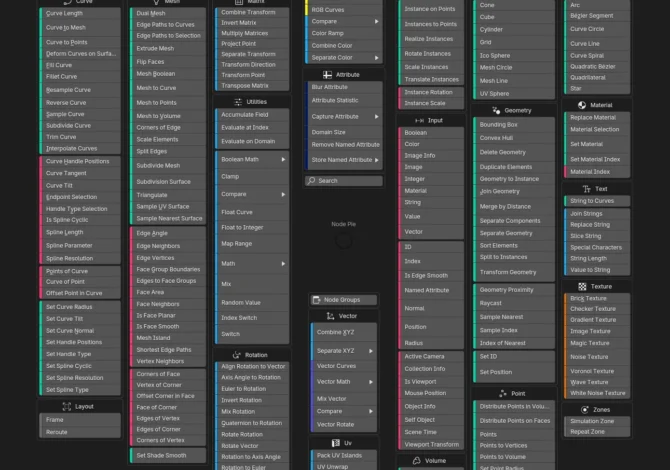Expand the Separate Color submenu
Image resolution: width=670 pixels, height=470 pixels.
376,58
